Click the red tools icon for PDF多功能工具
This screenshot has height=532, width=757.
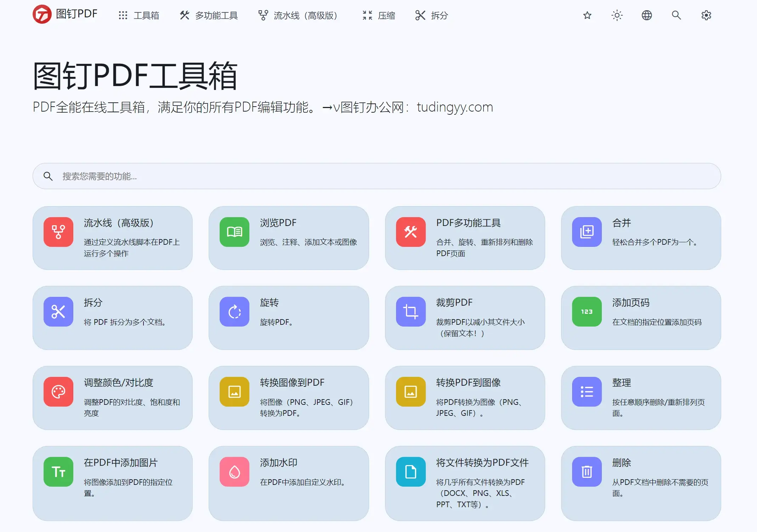pyautogui.click(x=411, y=232)
